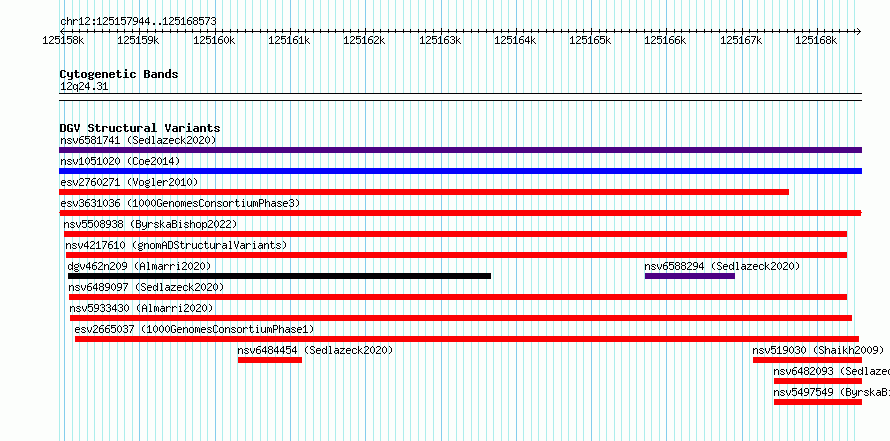
Task: Click the nsv519030 (Shaikh2009) label
Action: point(818,350)
